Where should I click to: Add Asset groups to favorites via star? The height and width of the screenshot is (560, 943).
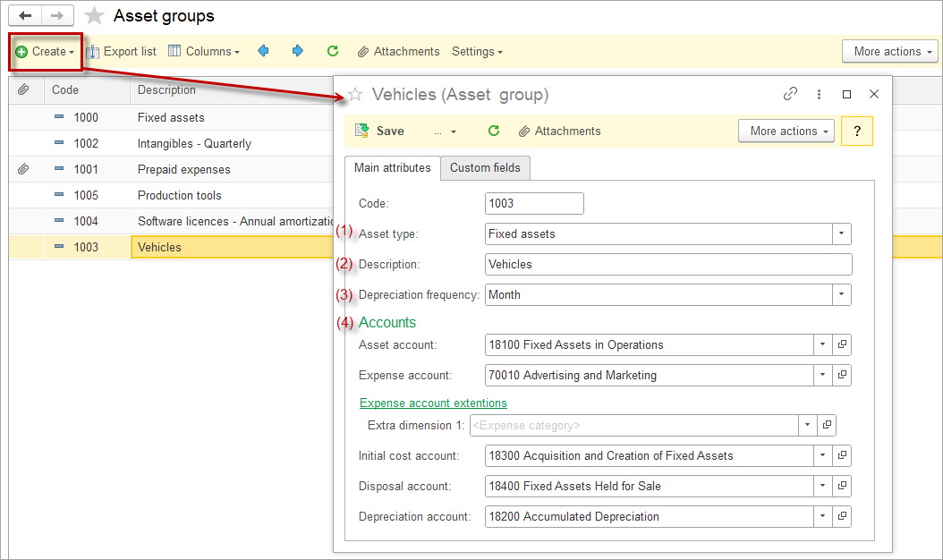tap(94, 15)
